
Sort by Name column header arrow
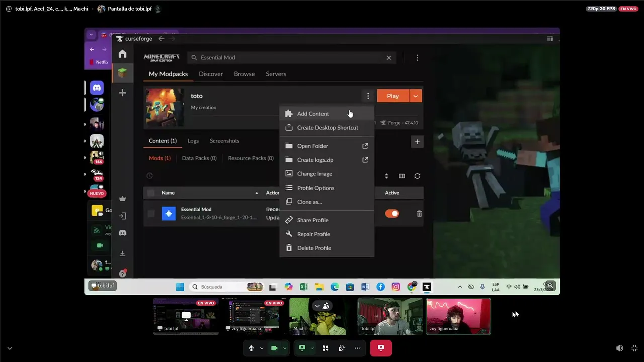coord(257,193)
